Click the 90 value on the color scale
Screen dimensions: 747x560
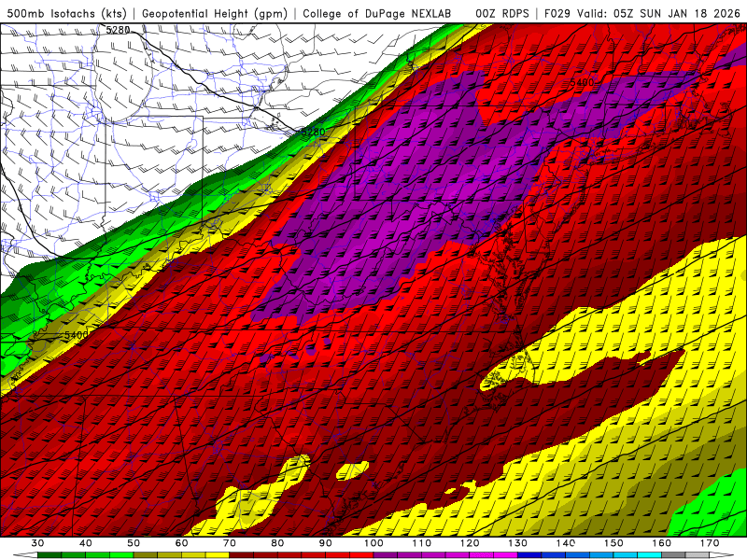[326, 543]
